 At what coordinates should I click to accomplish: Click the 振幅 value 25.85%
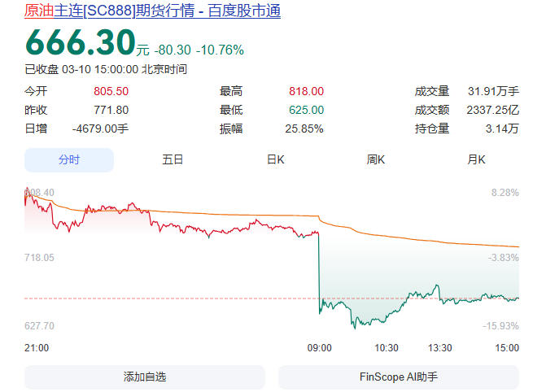click(x=305, y=128)
